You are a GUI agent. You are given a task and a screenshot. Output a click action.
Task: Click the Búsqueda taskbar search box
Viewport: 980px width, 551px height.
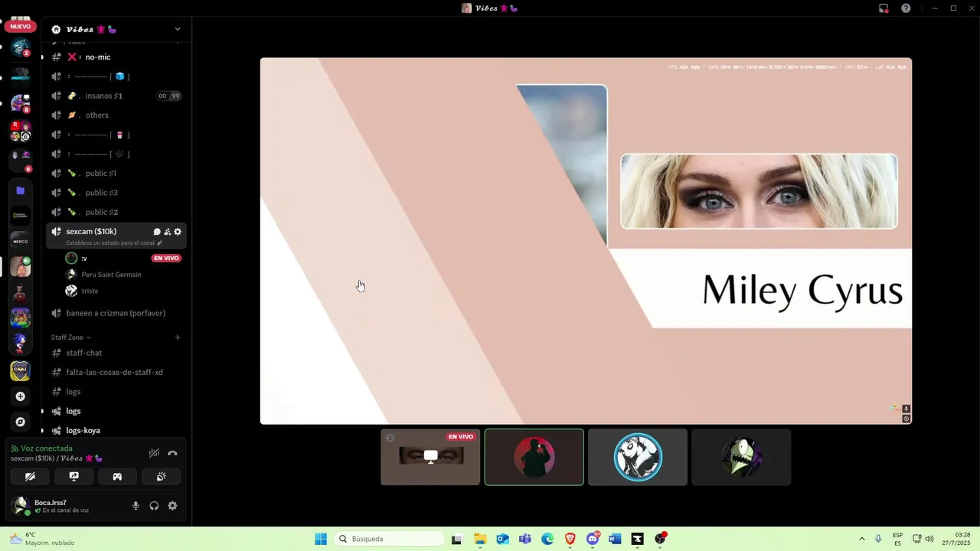[x=388, y=539]
